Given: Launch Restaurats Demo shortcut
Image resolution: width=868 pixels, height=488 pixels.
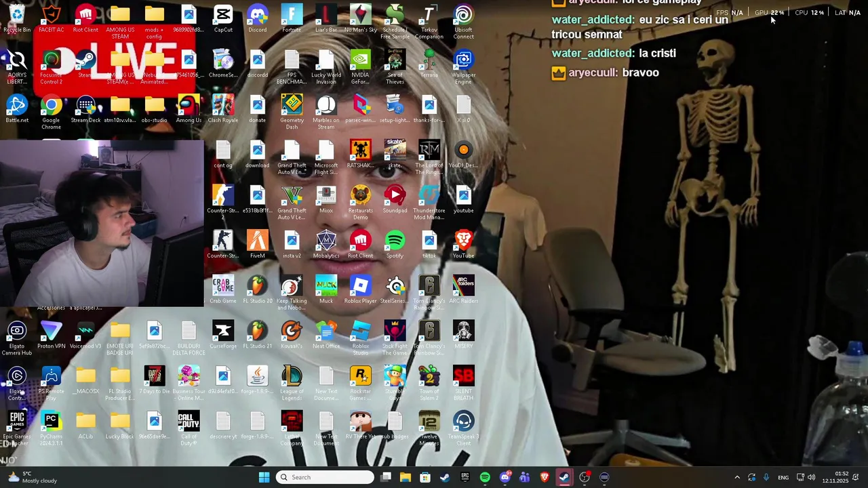Looking at the screenshot, I should 361,203.
